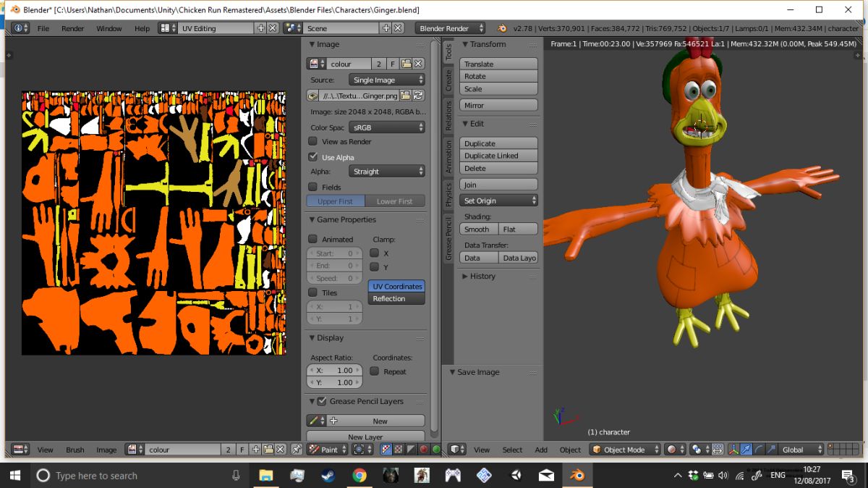Image resolution: width=868 pixels, height=488 pixels.
Task: Toggle Grease Pencil Layers checkbox
Action: point(322,401)
